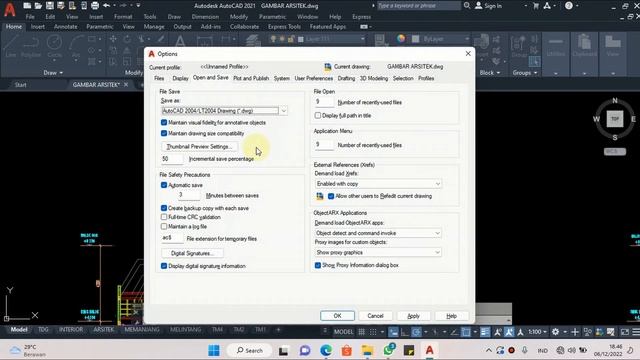This screenshot has height=360, width=640.
Task: Switch to the Display tab in Options
Action: (180, 78)
